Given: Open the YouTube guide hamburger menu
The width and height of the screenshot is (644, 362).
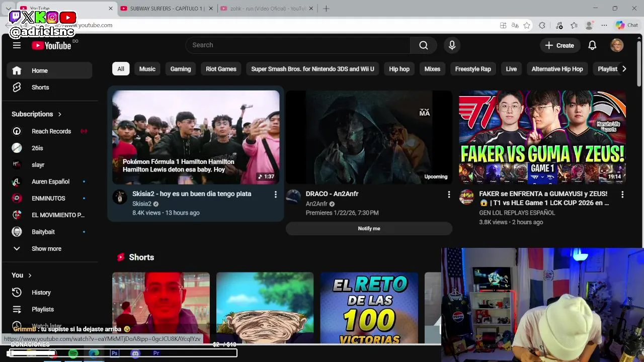Looking at the screenshot, I should pos(17,45).
